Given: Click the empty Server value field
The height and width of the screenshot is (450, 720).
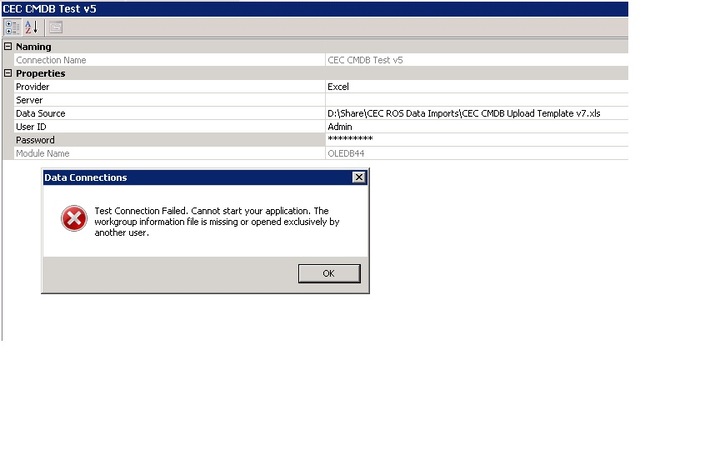Looking at the screenshot, I should click(x=476, y=100).
